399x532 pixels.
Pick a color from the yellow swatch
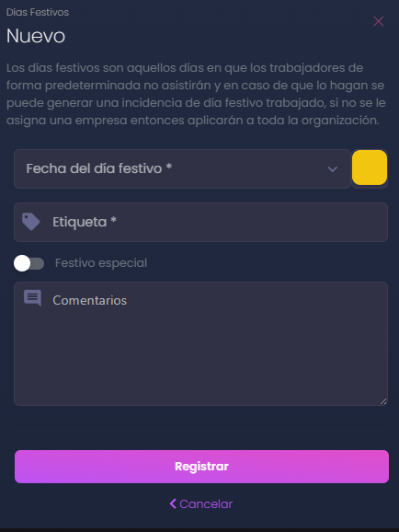tap(370, 168)
